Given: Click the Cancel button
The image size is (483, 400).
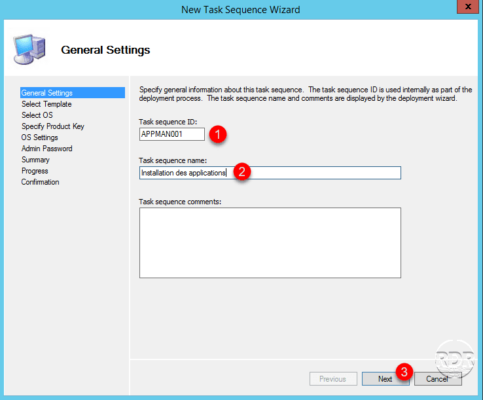Looking at the screenshot, I should click(438, 379).
